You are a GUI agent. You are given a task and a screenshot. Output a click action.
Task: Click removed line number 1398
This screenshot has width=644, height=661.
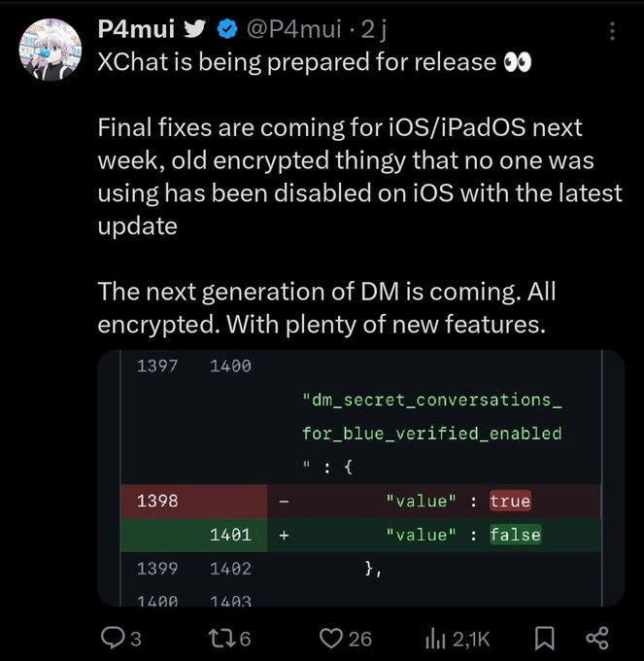157,501
